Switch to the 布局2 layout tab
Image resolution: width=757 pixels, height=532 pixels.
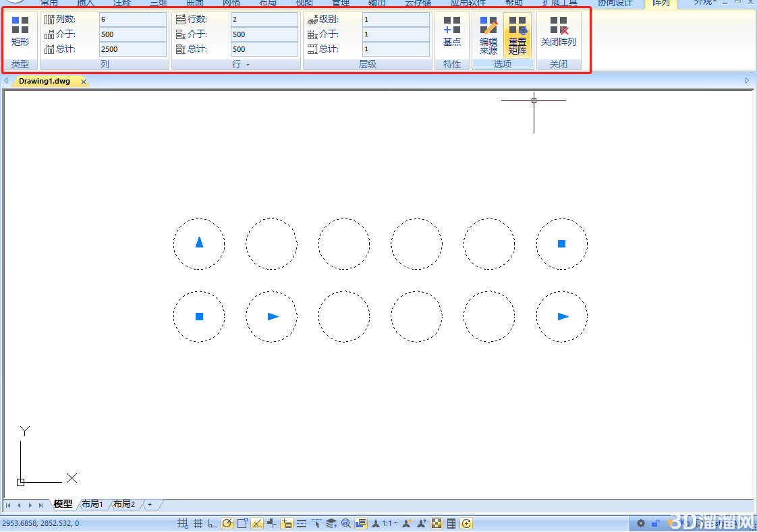coord(124,504)
